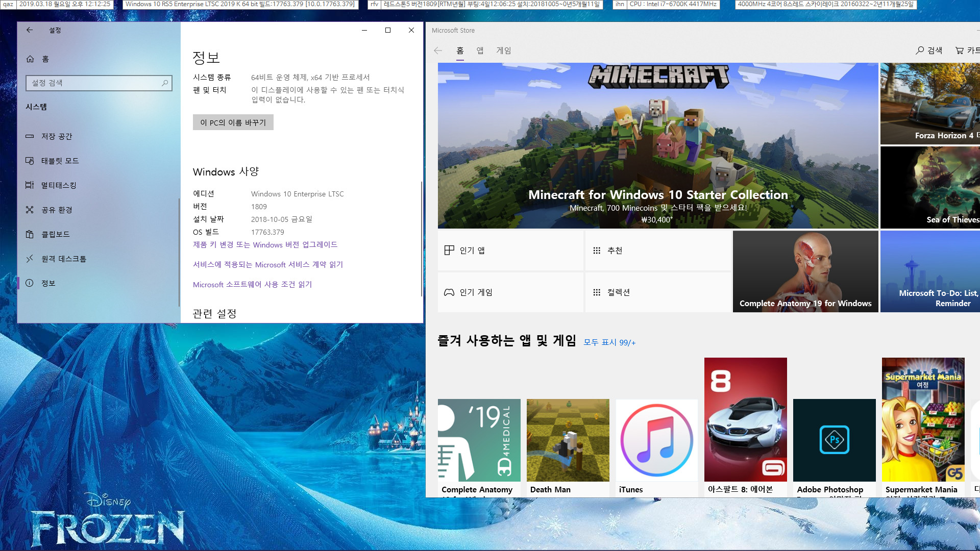Open Forza Horizon 4 banner tile
Viewport: 980px width, 551px height.
(x=930, y=104)
